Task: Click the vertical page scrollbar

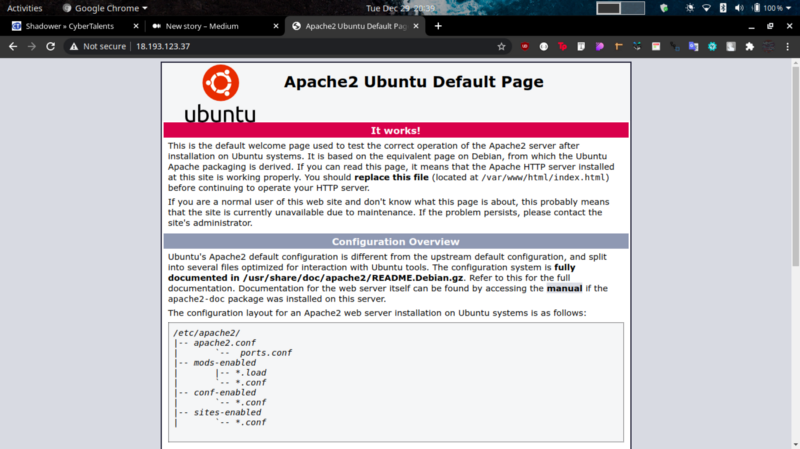Action: [795, 166]
